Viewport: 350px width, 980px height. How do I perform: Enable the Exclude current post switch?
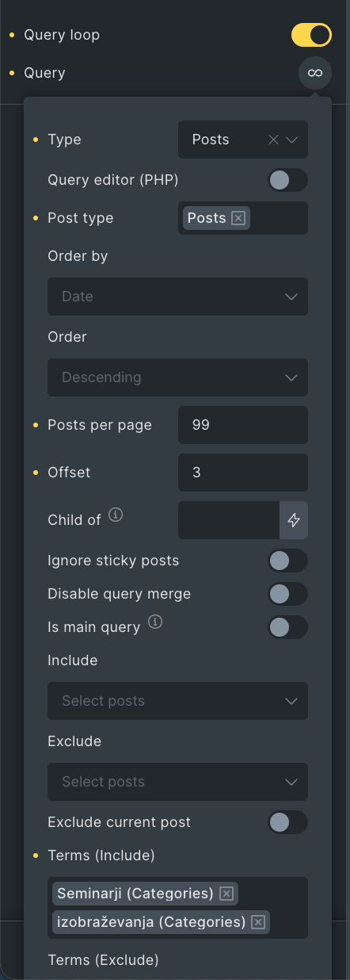pyautogui.click(x=287, y=822)
